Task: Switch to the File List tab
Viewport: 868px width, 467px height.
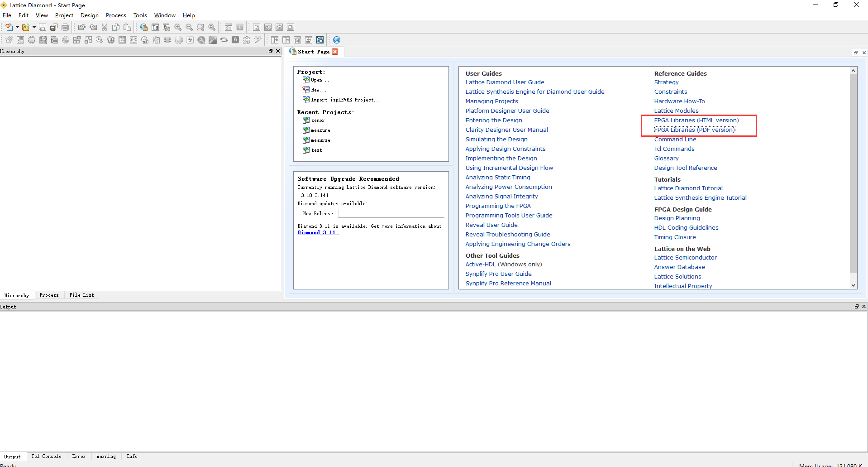Action: pyautogui.click(x=82, y=295)
